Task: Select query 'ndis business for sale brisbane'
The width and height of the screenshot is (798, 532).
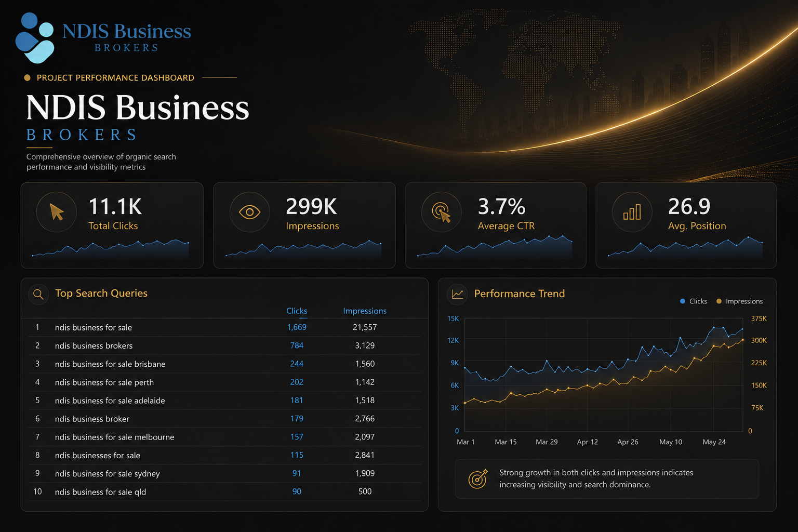Action: (110, 364)
